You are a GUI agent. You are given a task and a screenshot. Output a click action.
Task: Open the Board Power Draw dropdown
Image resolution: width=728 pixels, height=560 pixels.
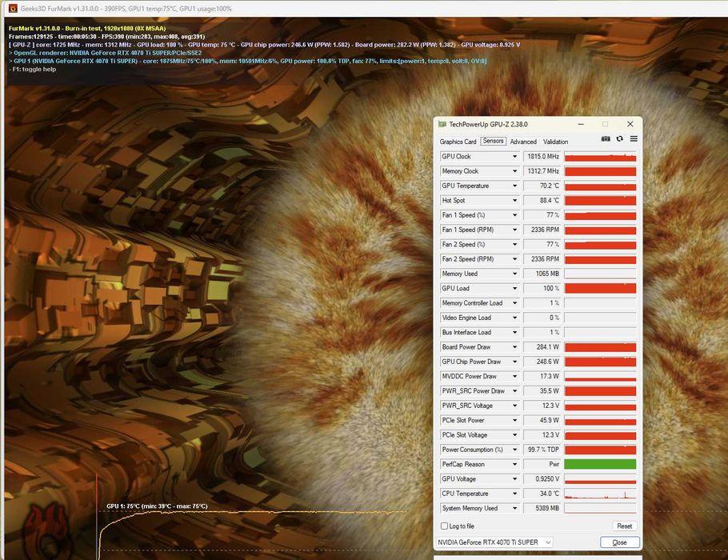(514, 347)
